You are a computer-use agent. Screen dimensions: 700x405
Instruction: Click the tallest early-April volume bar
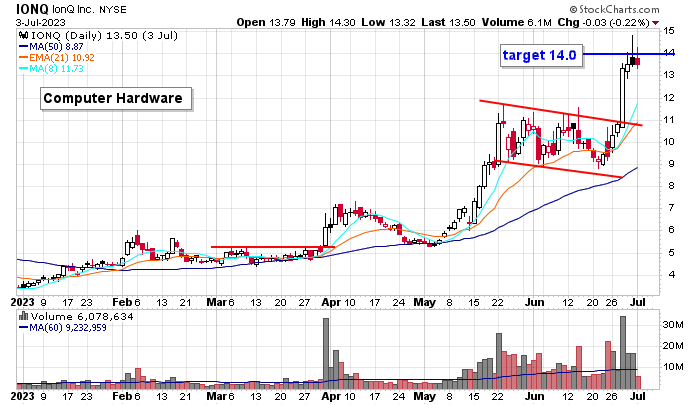click(326, 353)
